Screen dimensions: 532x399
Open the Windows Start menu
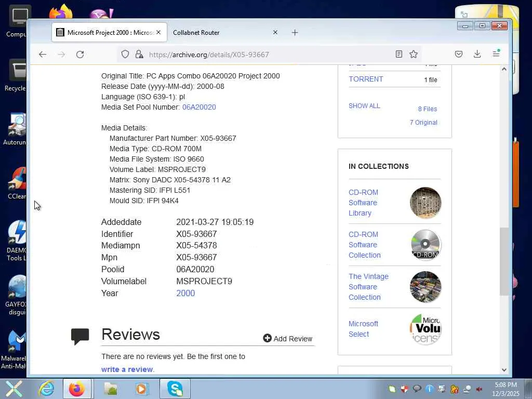click(14, 389)
